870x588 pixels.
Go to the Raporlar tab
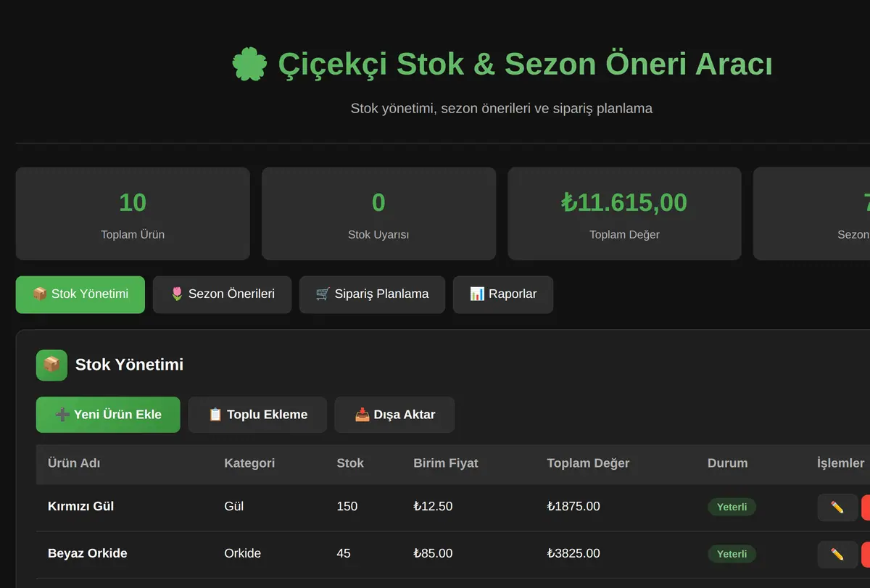(x=503, y=294)
